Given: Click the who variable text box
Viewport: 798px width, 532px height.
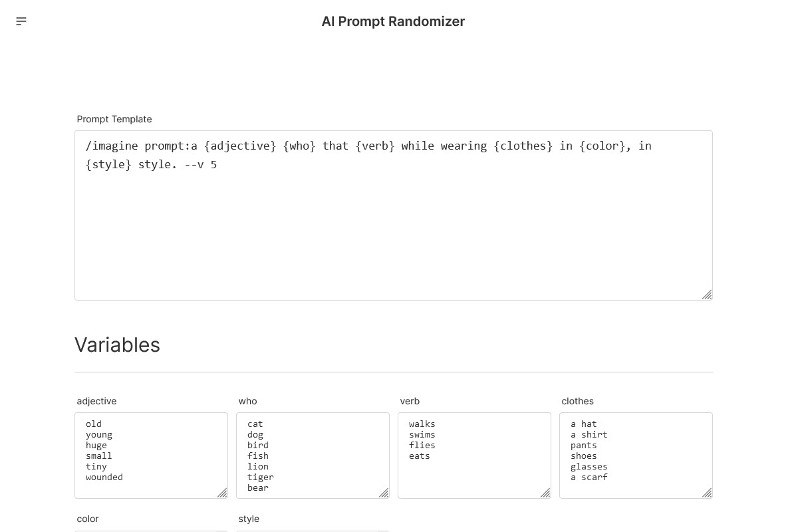Looking at the screenshot, I should click(x=313, y=456).
